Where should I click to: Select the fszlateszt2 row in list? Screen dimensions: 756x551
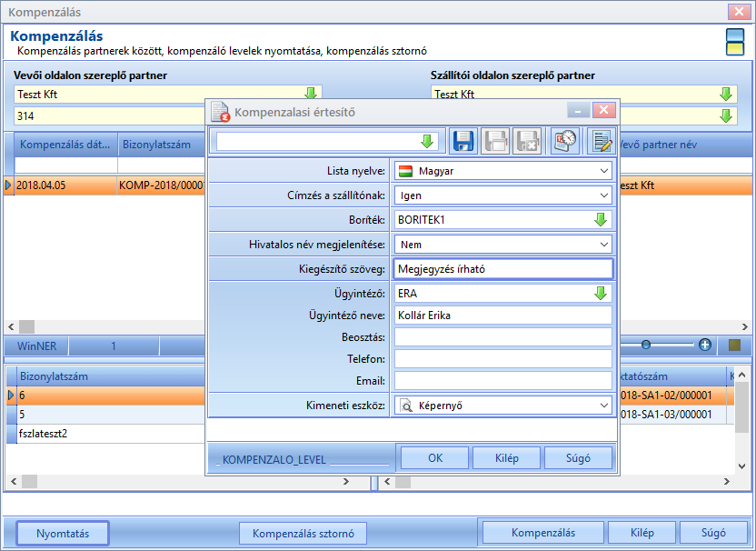click(x=106, y=434)
